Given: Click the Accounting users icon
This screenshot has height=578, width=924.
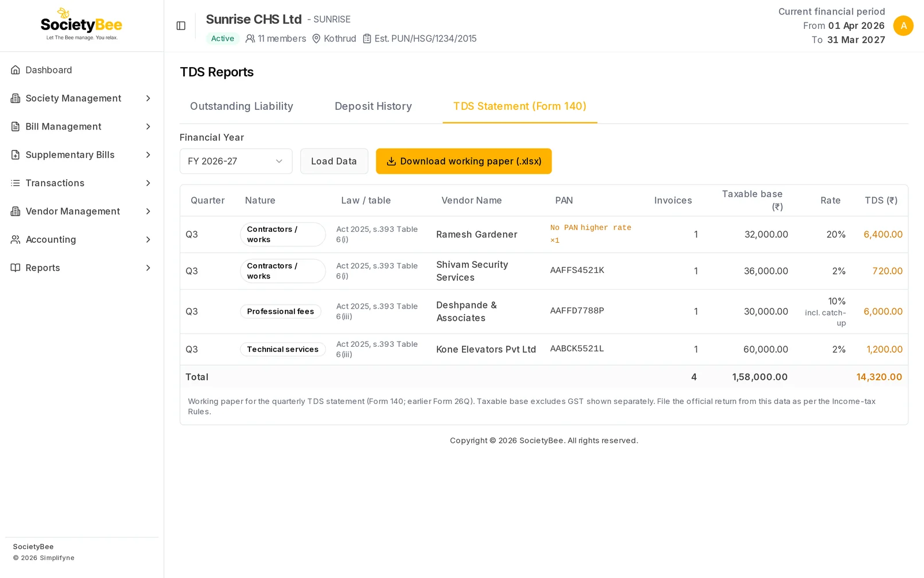Looking at the screenshot, I should coord(16,239).
